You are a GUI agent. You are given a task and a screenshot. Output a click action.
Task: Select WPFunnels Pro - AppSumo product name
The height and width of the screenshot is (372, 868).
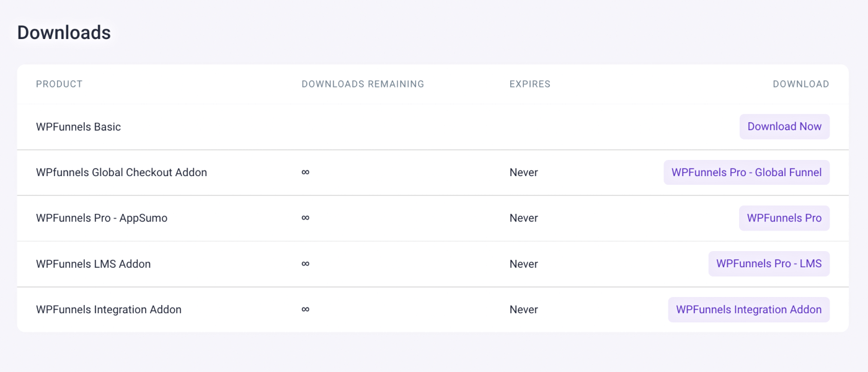[x=102, y=218]
